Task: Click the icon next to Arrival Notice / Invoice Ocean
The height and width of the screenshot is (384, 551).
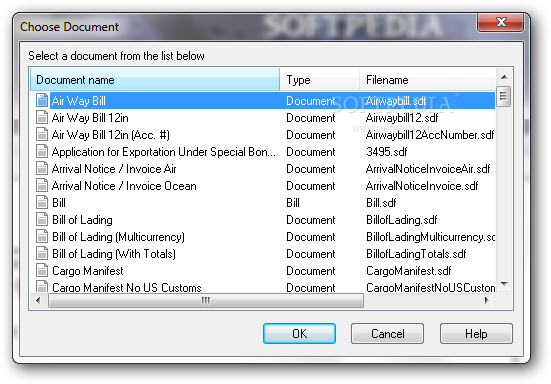Action: point(42,186)
